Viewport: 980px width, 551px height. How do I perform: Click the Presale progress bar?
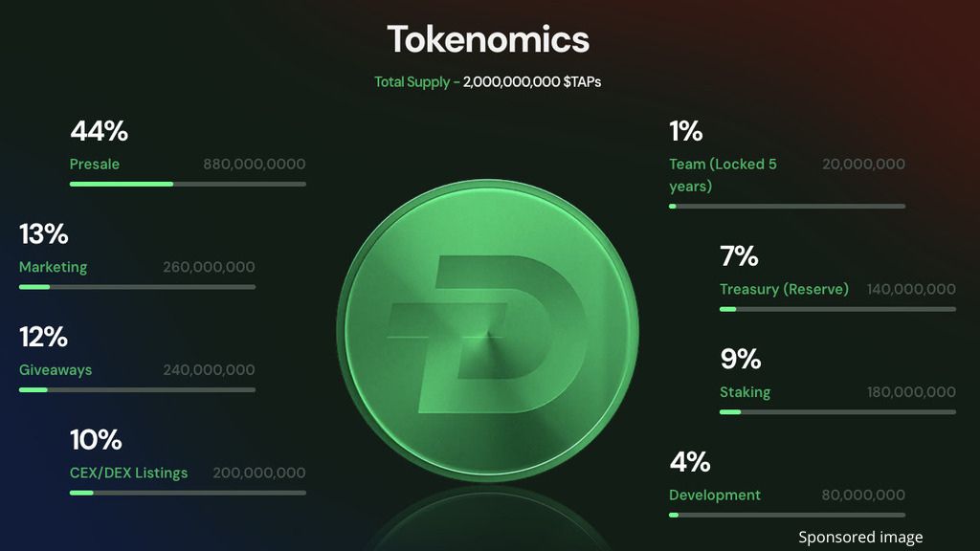tap(188, 184)
